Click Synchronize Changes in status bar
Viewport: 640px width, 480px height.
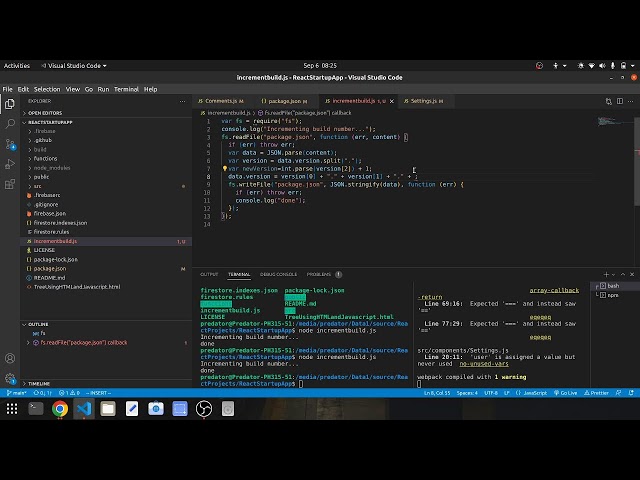tap(42, 393)
